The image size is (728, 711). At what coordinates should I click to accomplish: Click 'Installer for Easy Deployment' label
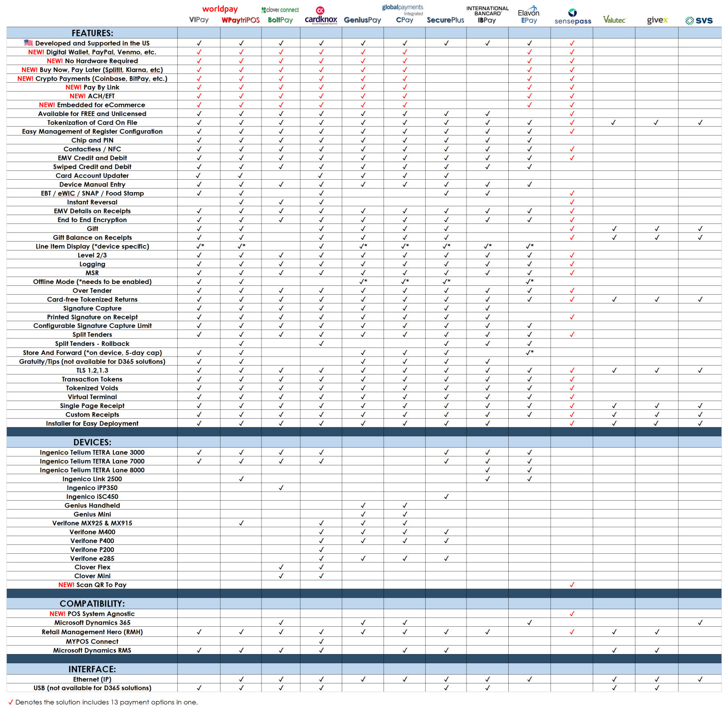(92, 423)
